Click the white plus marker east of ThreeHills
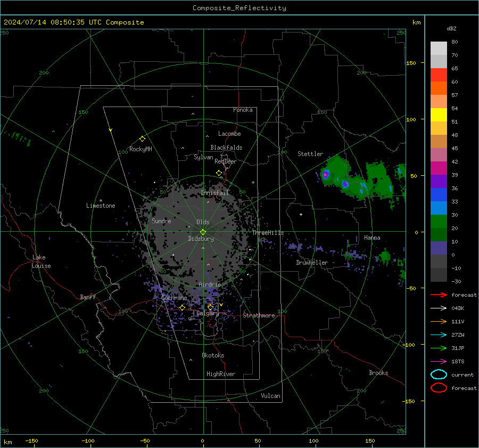The width and height of the screenshot is (479, 448). point(301,214)
